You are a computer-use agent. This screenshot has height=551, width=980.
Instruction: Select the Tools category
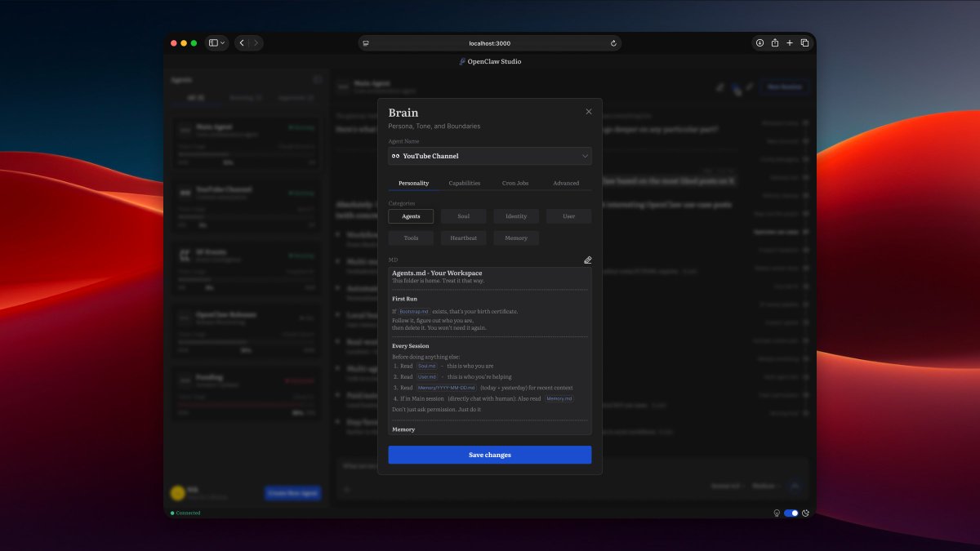coord(411,238)
